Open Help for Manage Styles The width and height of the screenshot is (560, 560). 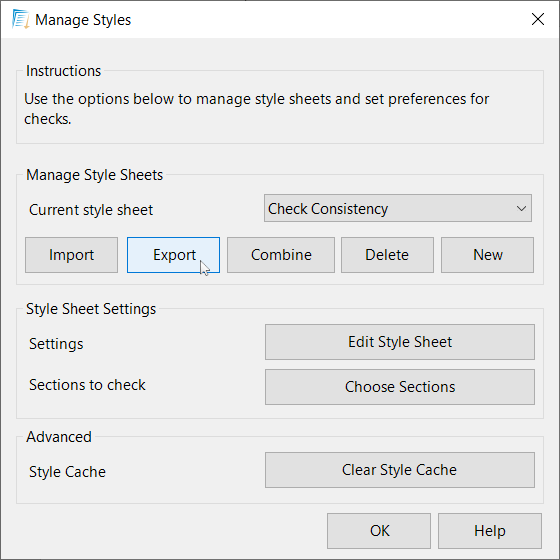coord(490,531)
